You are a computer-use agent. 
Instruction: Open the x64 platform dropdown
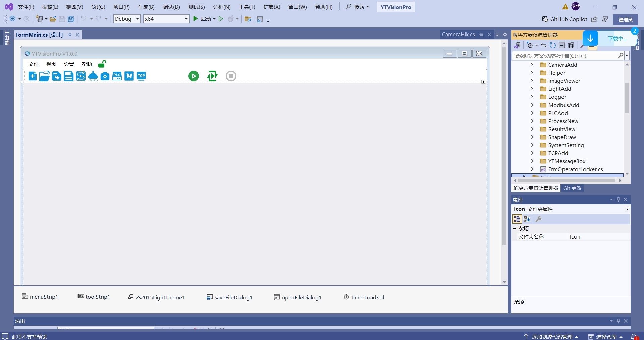coord(166,19)
